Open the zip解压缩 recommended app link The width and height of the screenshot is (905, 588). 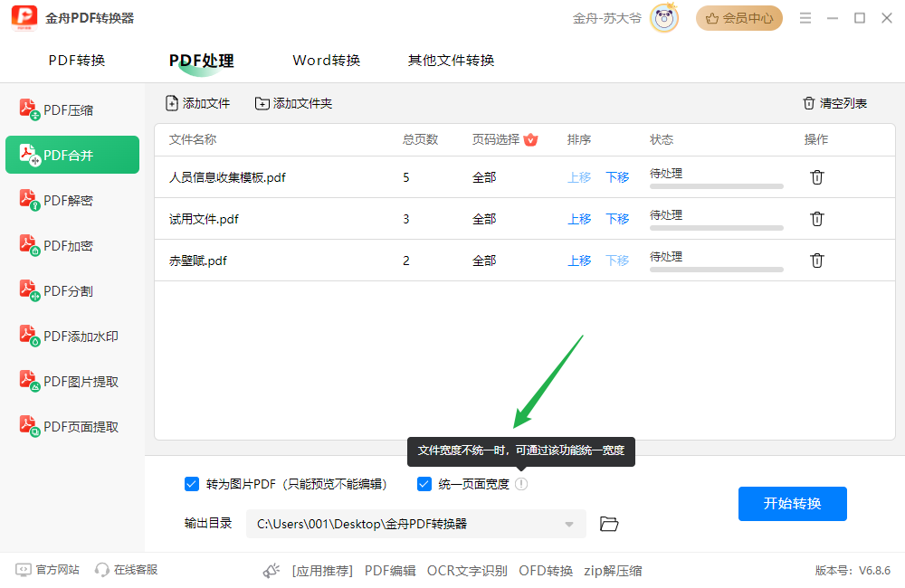(613, 571)
